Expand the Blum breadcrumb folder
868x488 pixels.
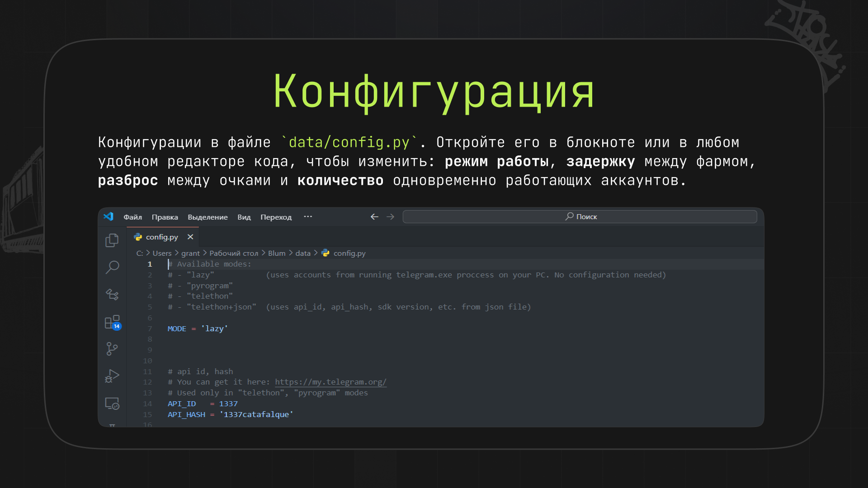pyautogui.click(x=277, y=253)
